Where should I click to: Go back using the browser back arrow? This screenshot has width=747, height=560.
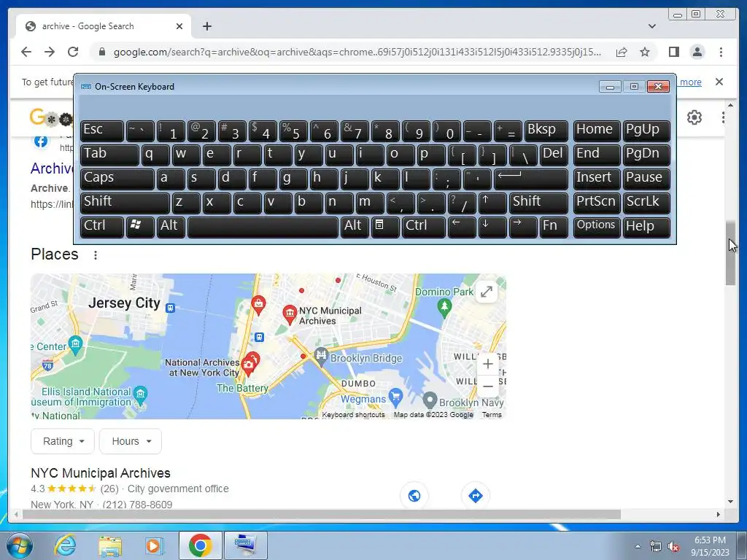point(26,52)
